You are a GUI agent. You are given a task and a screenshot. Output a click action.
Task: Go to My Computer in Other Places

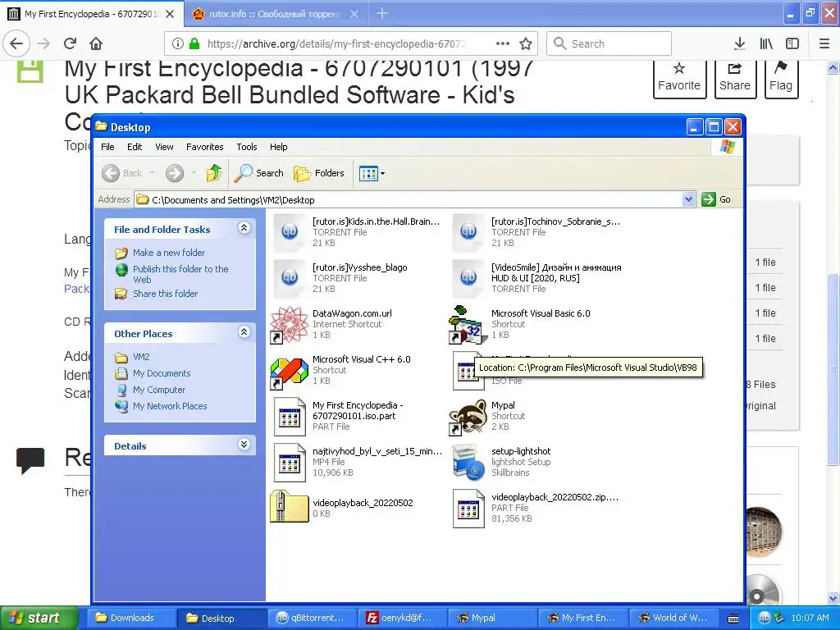click(x=159, y=390)
